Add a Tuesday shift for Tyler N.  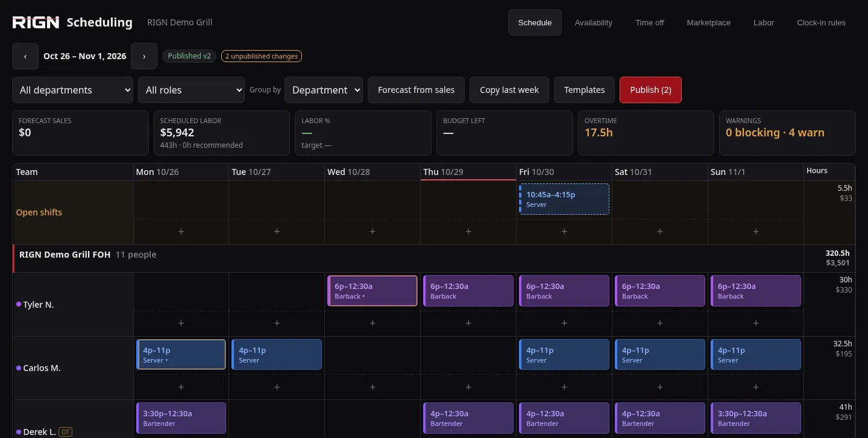coord(277,323)
